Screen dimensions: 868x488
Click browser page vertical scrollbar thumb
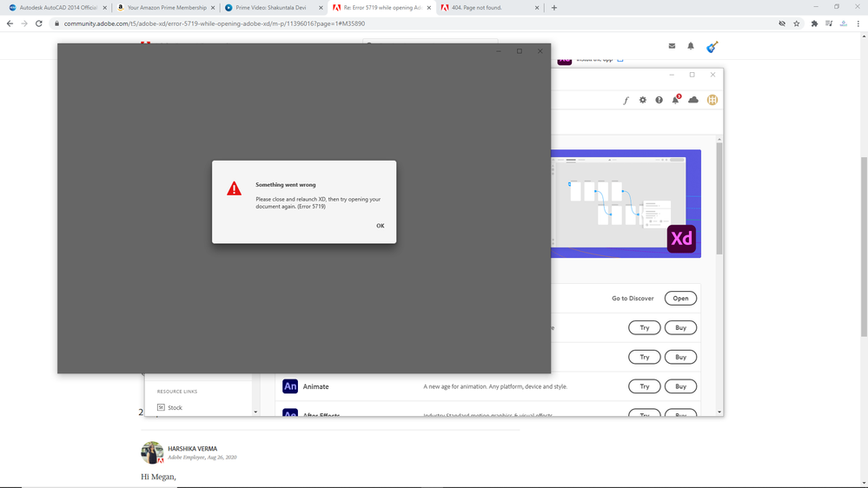[864, 247]
